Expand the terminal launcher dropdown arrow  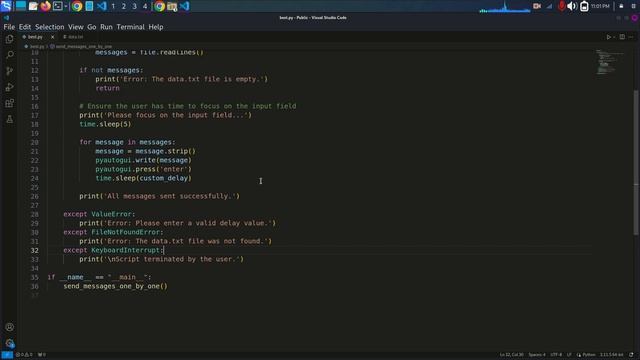pos(66,6)
